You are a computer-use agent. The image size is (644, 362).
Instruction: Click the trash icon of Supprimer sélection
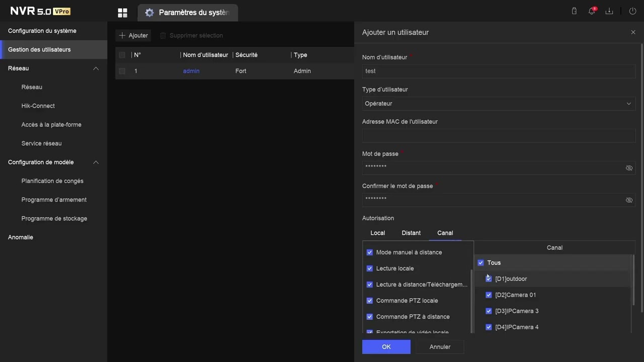coord(163,36)
